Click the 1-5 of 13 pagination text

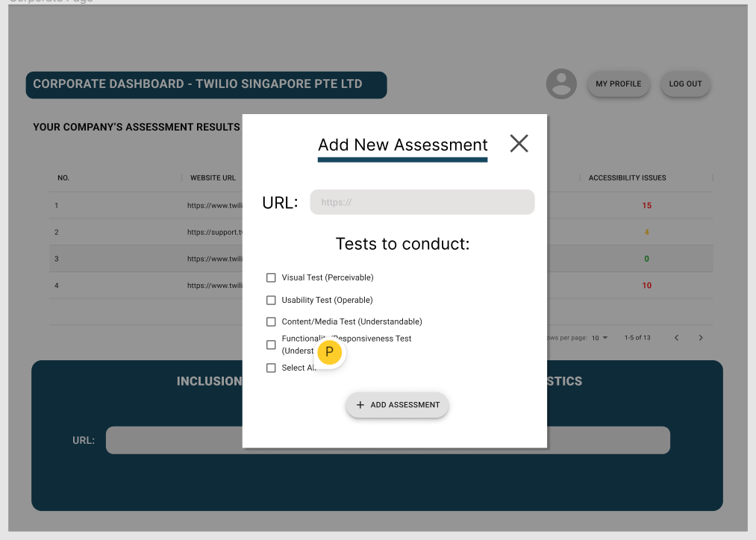click(637, 338)
